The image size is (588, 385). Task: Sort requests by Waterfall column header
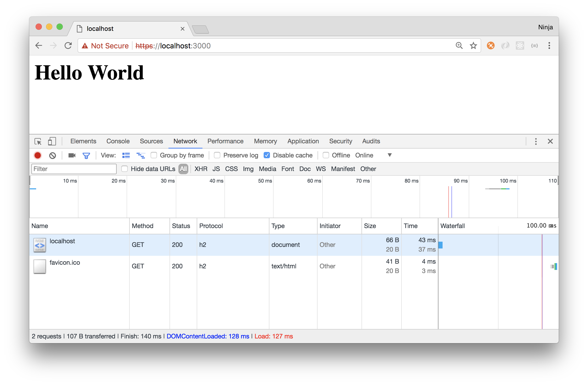453,226
